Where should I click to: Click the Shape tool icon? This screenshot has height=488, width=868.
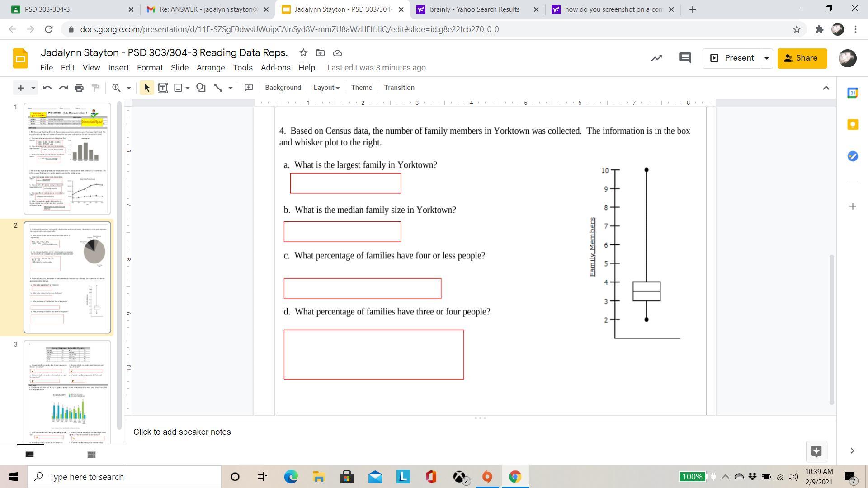pyautogui.click(x=201, y=88)
